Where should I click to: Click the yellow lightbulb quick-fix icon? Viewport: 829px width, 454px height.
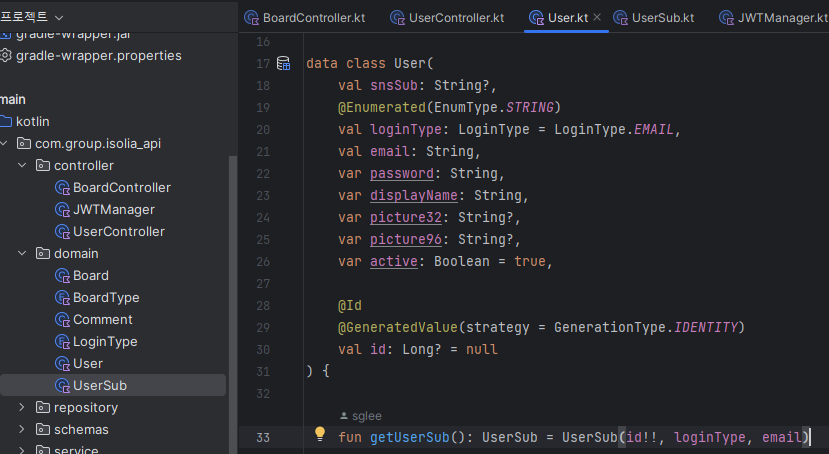[319, 434]
